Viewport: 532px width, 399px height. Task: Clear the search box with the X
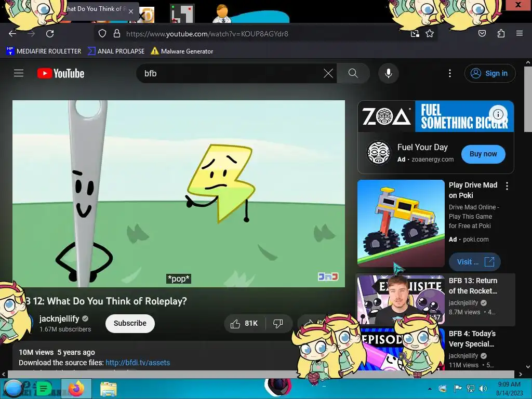pos(328,73)
